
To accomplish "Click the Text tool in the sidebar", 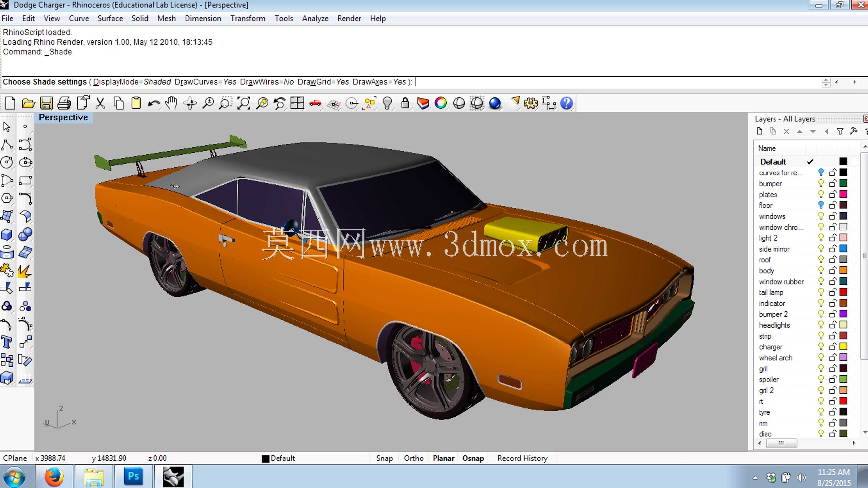I will click(x=7, y=342).
